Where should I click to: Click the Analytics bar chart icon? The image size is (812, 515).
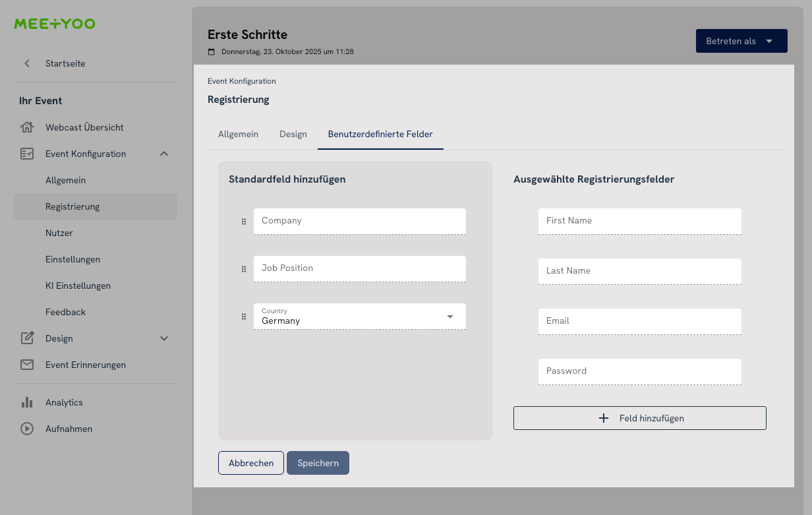(27, 402)
